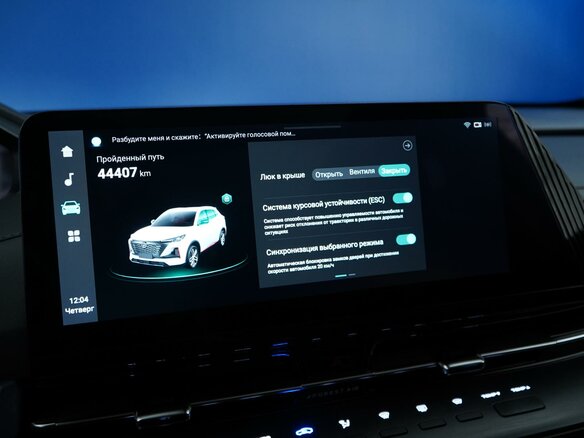584x438 pixels.
Task: Tap the voice assistant bubble icon
Action: (96, 142)
